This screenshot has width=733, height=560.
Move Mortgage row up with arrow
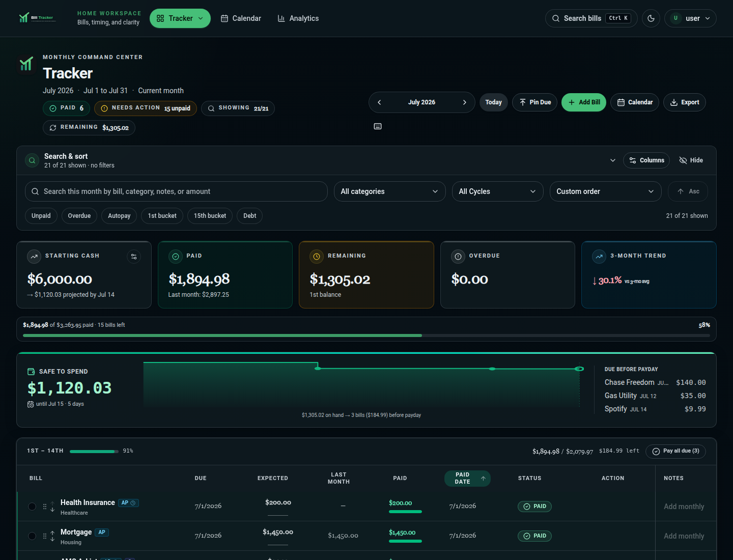coord(52,533)
